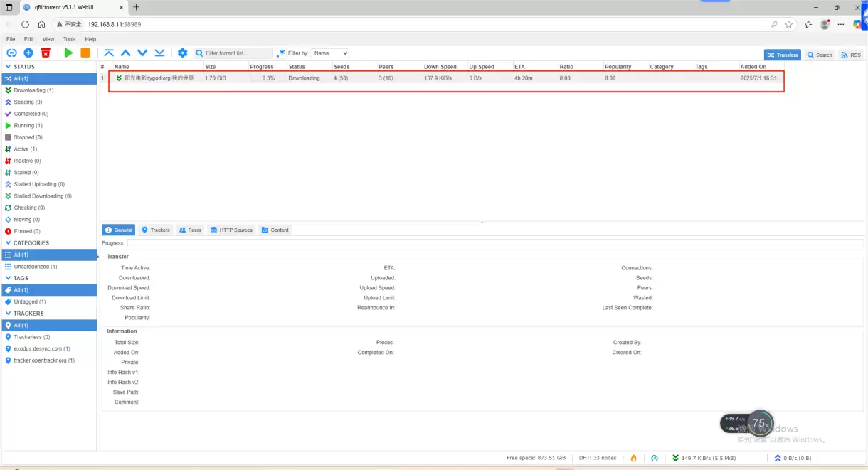Collapse the TRACKERS filter section
The height and width of the screenshot is (470, 868).
(8, 314)
